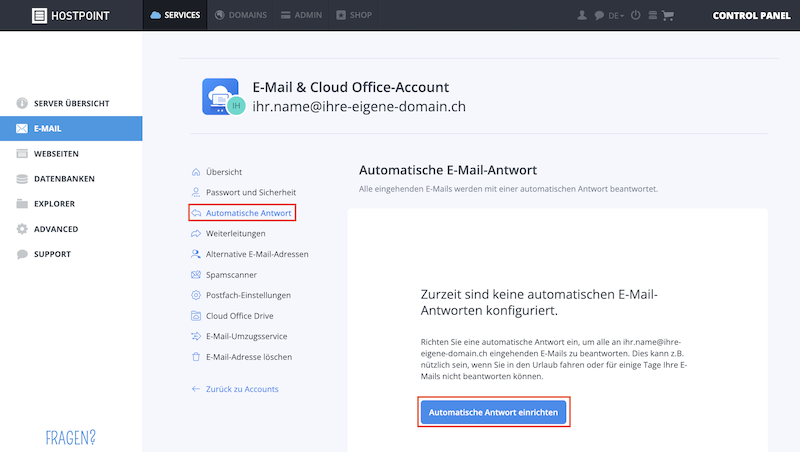Click the Automatische E-Mail-Antwort heading
800x452 pixels.
[448, 170]
